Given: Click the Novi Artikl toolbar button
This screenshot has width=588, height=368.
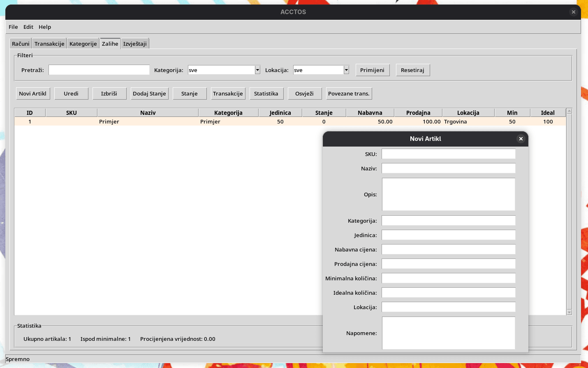Looking at the screenshot, I should click(33, 93).
